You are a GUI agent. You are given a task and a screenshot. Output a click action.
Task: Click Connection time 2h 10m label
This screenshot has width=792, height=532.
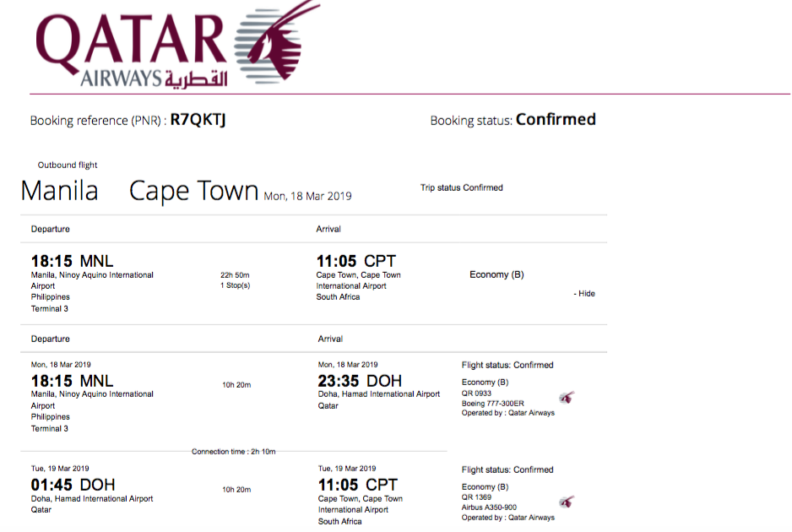coord(233,452)
